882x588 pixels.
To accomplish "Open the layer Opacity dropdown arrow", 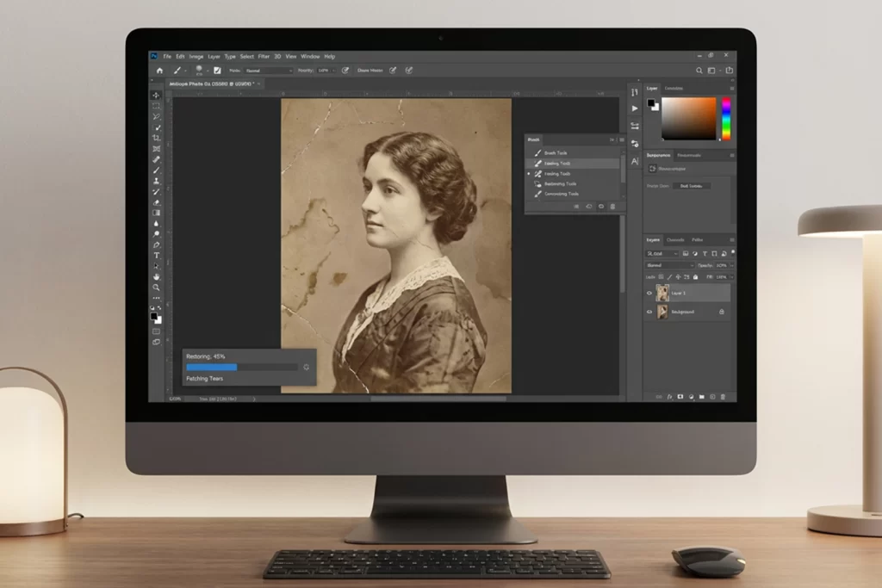I will [x=731, y=265].
